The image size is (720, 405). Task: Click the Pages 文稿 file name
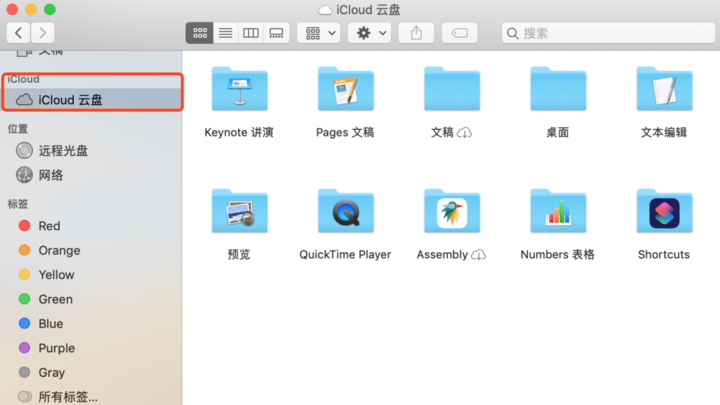tap(345, 133)
